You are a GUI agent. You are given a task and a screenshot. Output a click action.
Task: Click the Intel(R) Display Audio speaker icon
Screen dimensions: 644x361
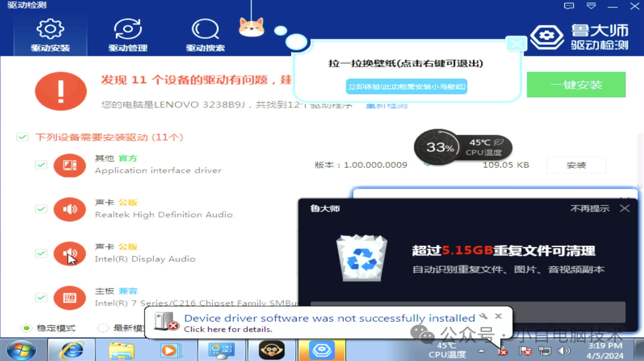coord(69,254)
